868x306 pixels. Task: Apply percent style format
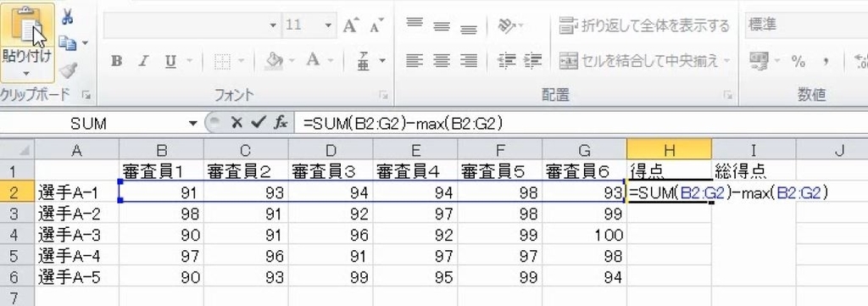coord(798,61)
